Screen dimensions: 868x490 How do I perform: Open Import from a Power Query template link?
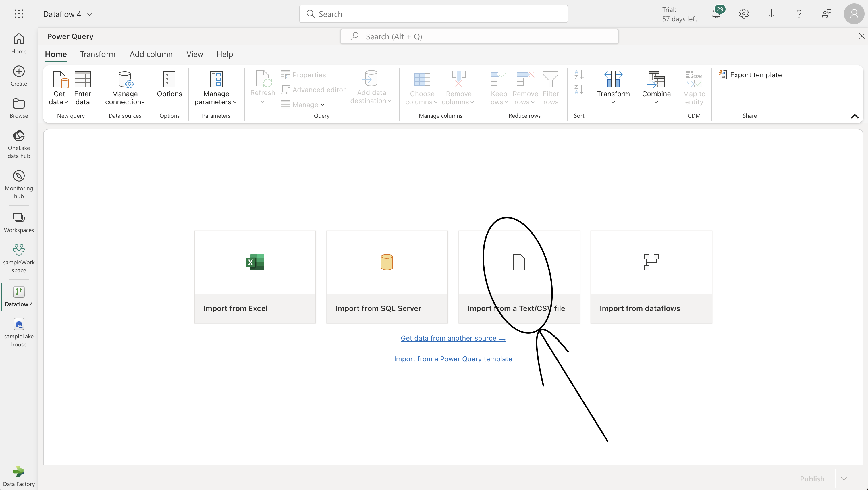pos(453,359)
